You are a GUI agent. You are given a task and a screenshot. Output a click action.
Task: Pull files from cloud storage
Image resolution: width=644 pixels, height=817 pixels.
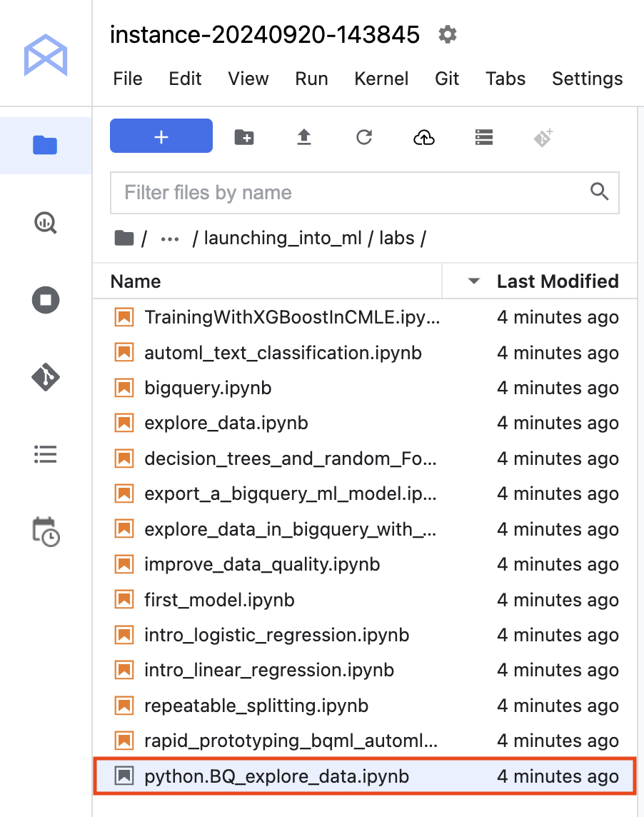pyautogui.click(x=423, y=136)
